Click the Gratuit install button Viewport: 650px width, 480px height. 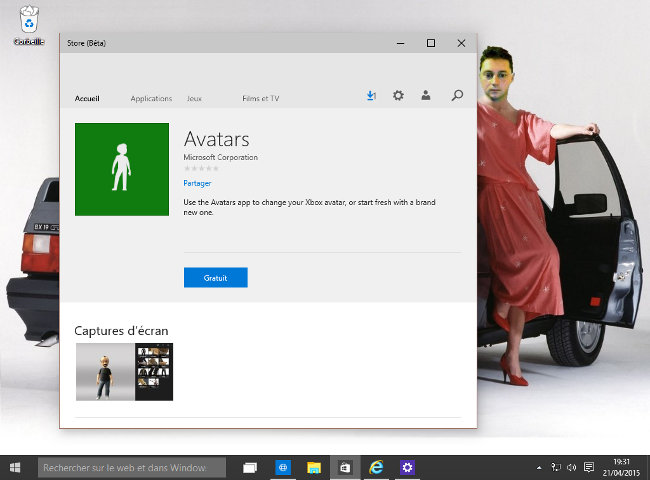(x=215, y=278)
